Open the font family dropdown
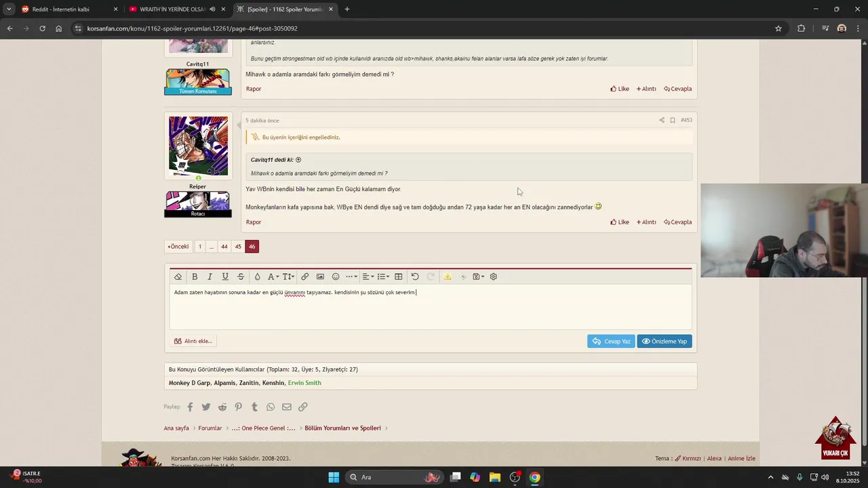 (273, 277)
